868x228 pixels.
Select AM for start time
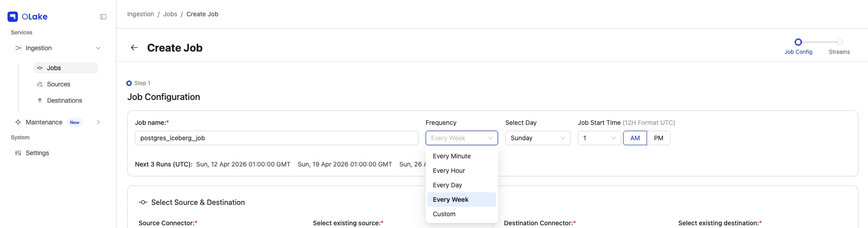(x=635, y=138)
